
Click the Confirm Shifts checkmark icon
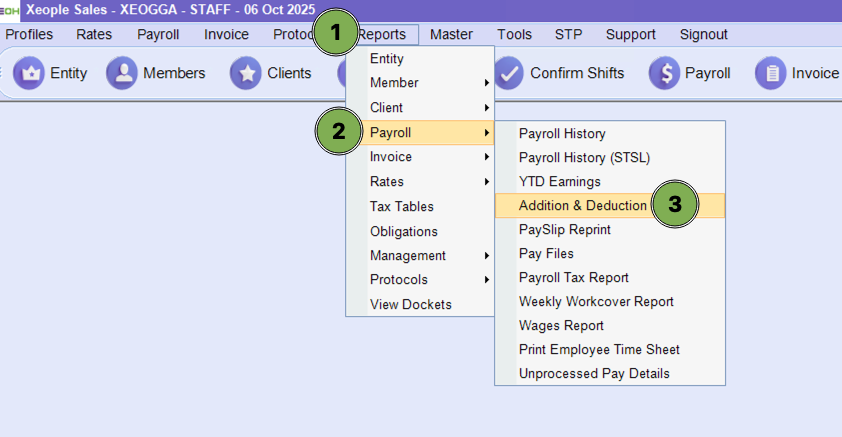(x=510, y=73)
